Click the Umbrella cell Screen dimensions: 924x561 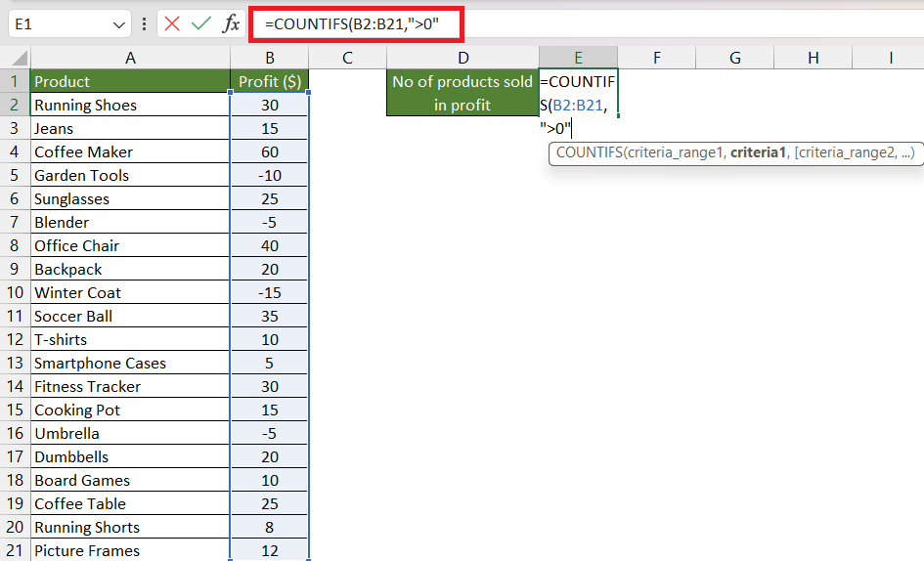click(130, 433)
